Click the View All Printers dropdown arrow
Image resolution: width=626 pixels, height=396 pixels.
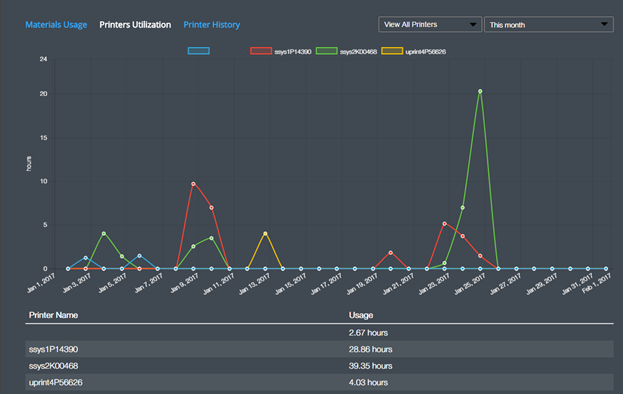(x=473, y=25)
